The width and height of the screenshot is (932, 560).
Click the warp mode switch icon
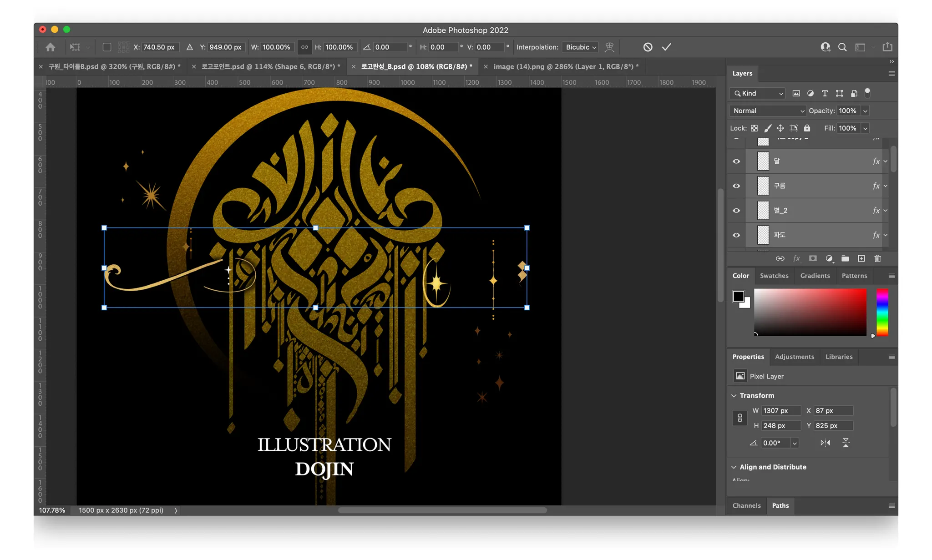pos(609,47)
